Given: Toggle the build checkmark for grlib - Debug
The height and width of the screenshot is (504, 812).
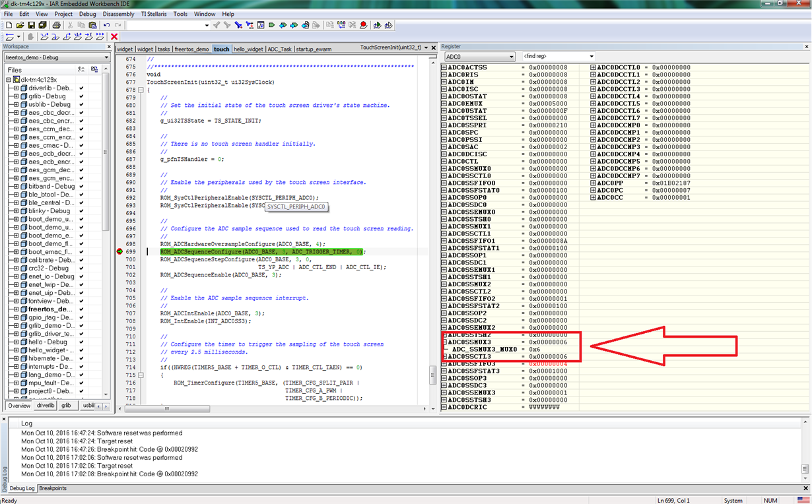Looking at the screenshot, I should coord(81,96).
